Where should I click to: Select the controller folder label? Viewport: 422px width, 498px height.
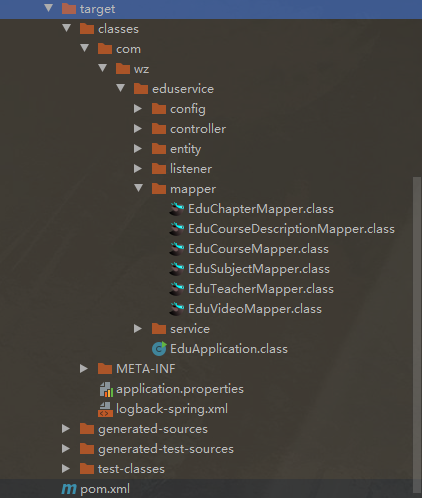(x=198, y=129)
